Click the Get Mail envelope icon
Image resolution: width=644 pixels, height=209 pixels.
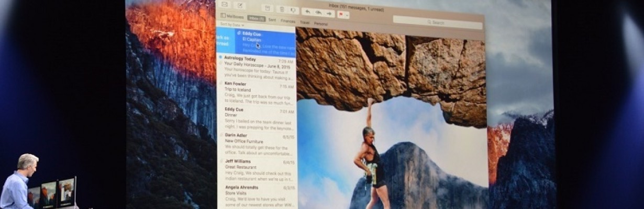tap(225, 5)
